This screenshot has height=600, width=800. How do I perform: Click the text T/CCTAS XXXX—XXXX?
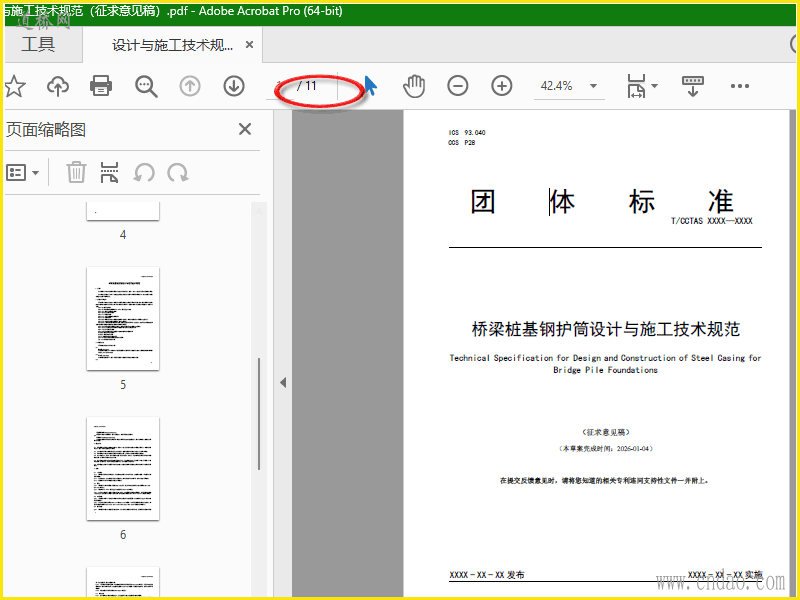(x=712, y=221)
